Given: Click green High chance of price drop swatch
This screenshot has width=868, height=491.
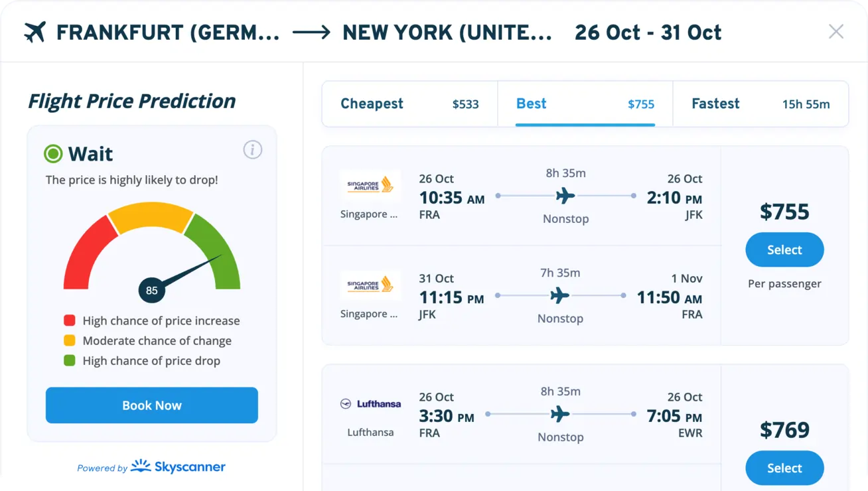Looking at the screenshot, I should pos(69,361).
